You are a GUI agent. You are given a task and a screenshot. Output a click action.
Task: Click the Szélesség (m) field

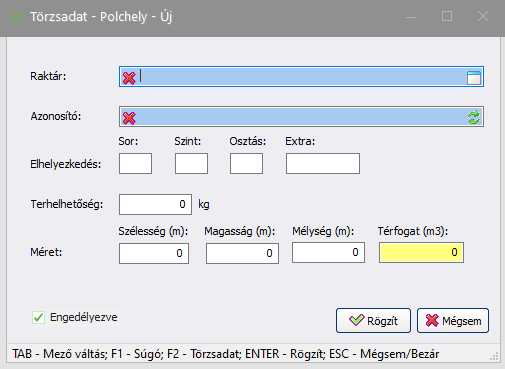coord(154,253)
